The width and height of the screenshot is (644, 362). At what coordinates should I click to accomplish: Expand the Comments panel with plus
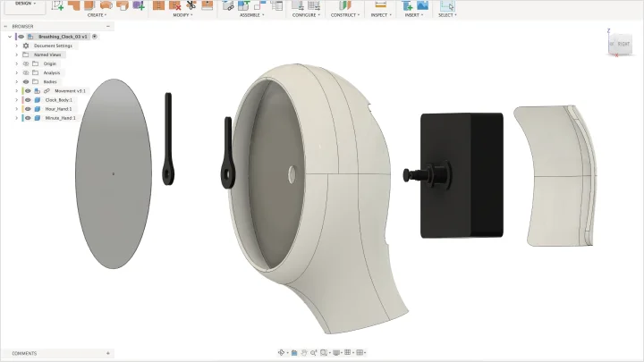[108, 353]
